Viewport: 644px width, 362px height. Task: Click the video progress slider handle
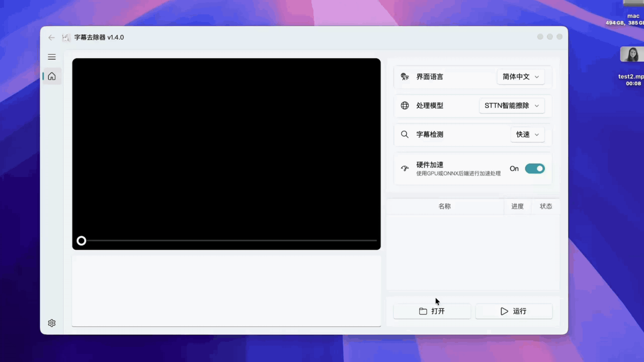click(82, 241)
